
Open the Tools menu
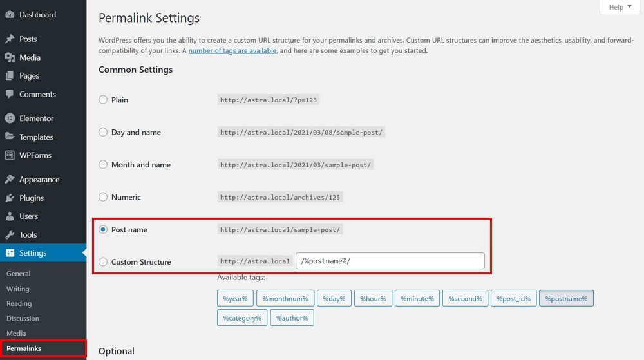28,234
